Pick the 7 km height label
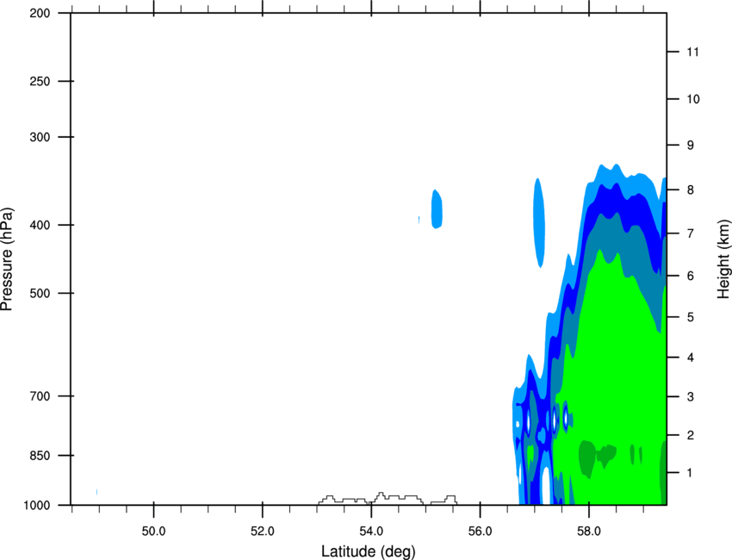Viewport: 732px width, 560px height. tap(690, 233)
